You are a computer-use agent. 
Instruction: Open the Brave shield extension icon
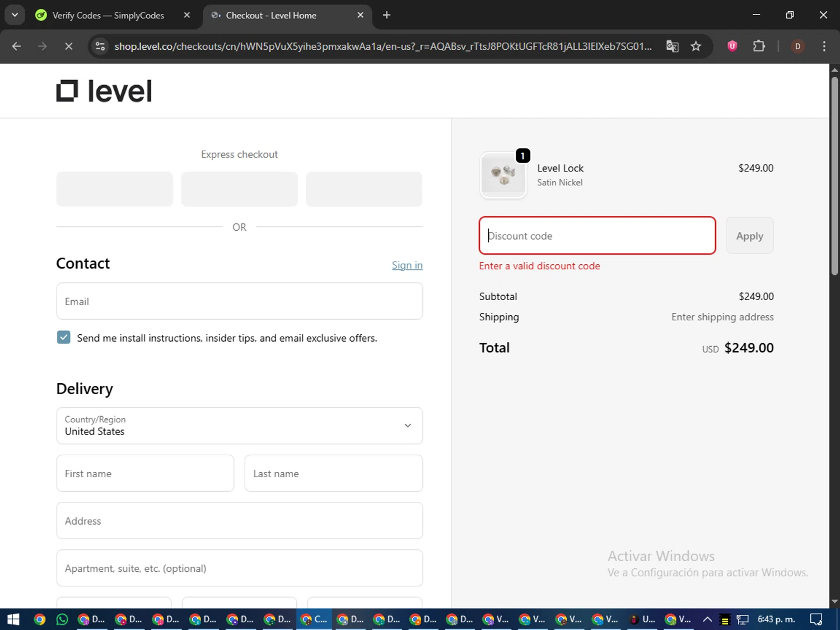732,46
